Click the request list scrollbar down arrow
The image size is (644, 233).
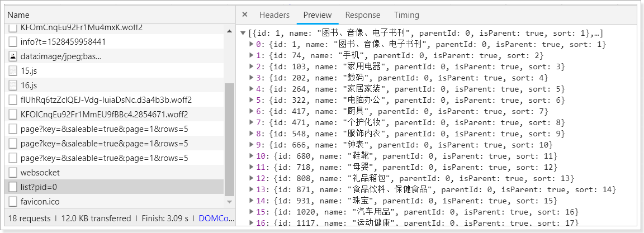[229, 202]
